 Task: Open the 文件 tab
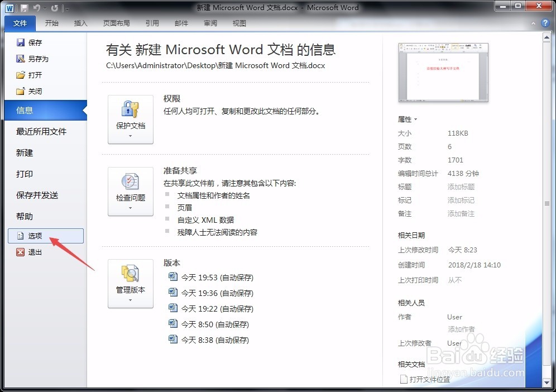pyautogui.click(x=20, y=23)
